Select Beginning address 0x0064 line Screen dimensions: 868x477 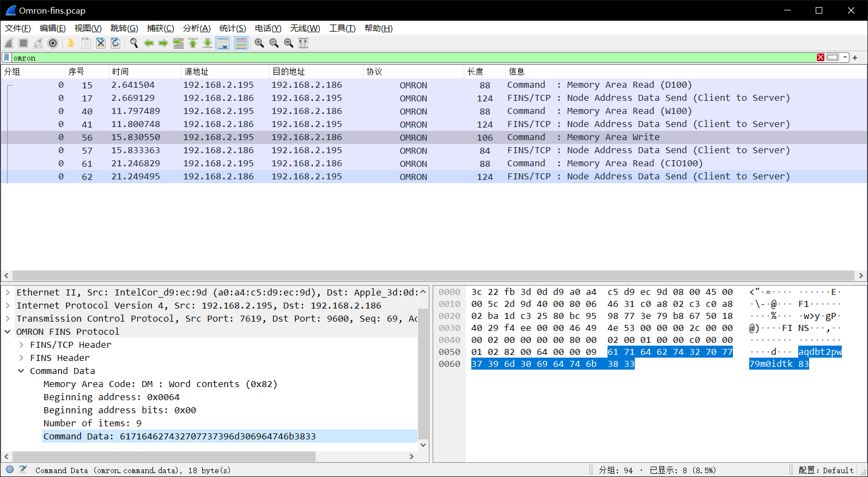coord(112,397)
